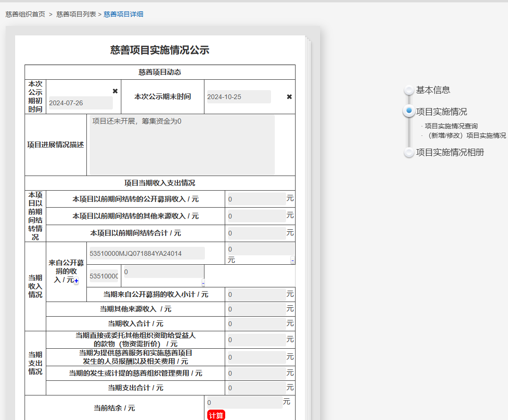Click the 当期的发生或计提的慈善组织管理费用 amount field

(x=256, y=374)
